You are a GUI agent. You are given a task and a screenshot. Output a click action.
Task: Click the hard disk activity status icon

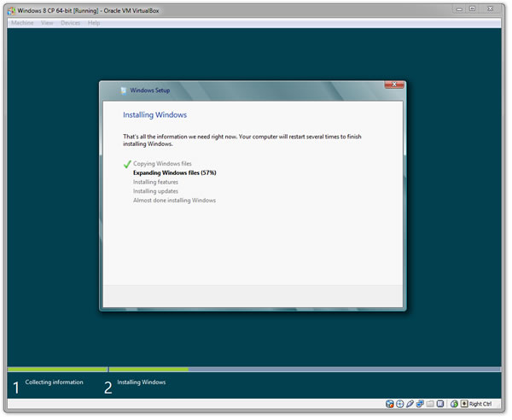point(390,404)
